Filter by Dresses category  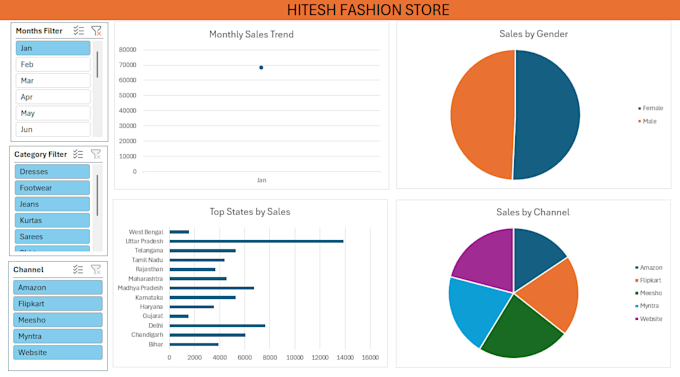point(52,171)
